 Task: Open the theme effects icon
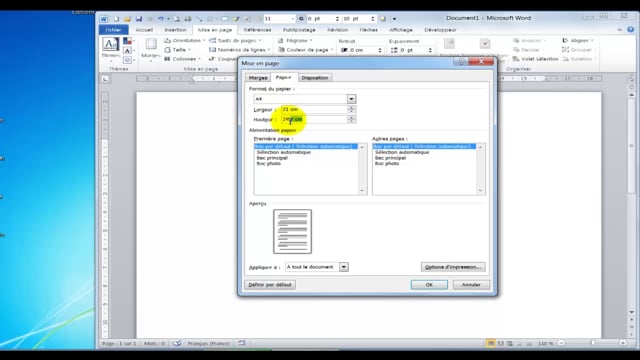click(128, 60)
